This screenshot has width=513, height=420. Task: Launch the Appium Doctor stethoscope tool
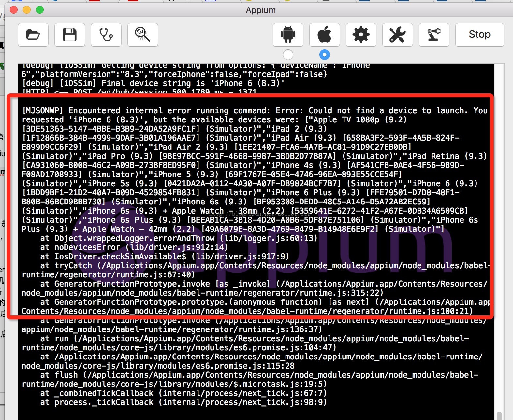106,35
